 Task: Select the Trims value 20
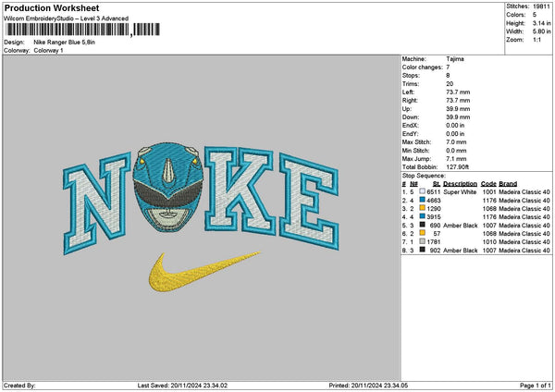(x=450, y=84)
